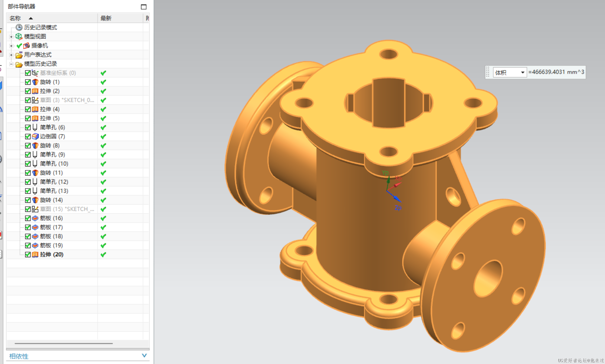Click the 旋转 (14) revolve icon
605x364 pixels.
pyautogui.click(x=35, y=200)
